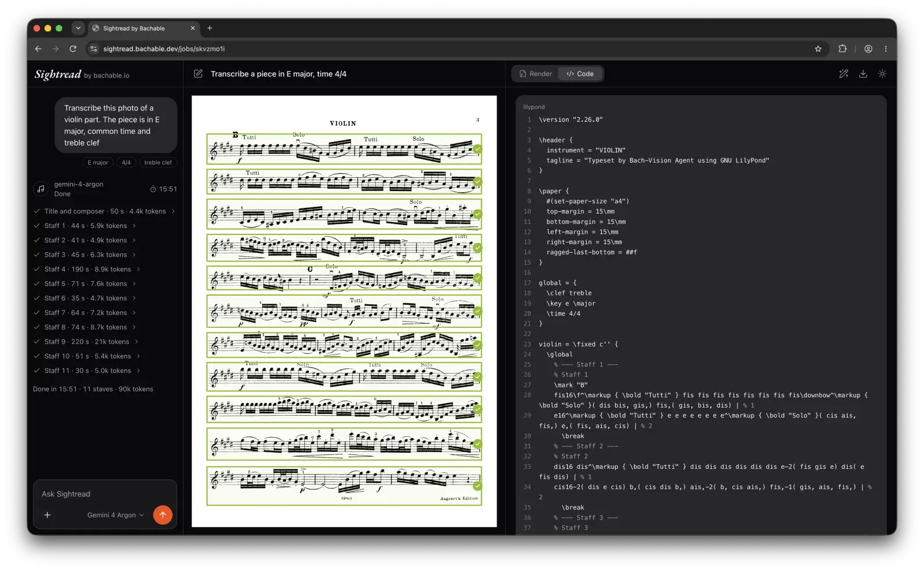Click the 'Staff 7 · 64 s · 7.2k tokens' row
This screenshot has width=924, height=571.
(85, 313)
